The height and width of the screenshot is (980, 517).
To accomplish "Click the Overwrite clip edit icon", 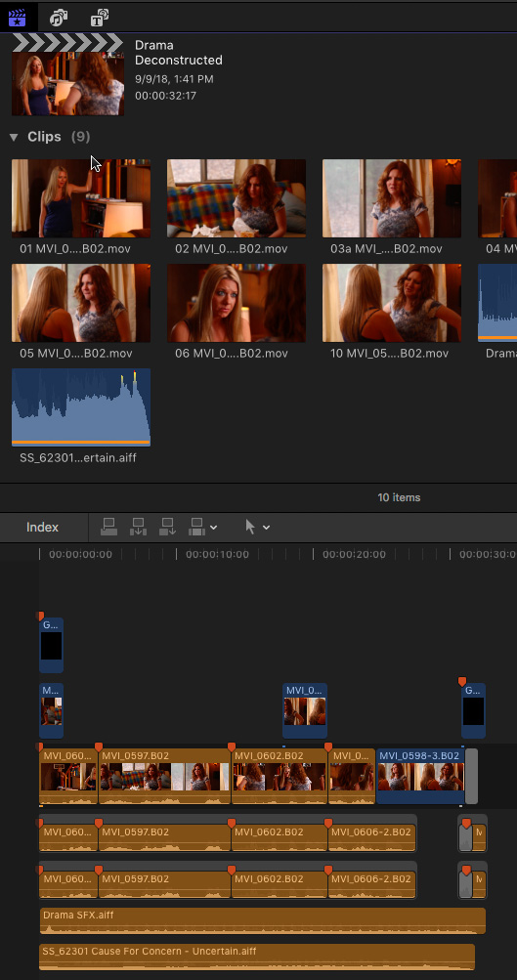I will click(196, 527).
